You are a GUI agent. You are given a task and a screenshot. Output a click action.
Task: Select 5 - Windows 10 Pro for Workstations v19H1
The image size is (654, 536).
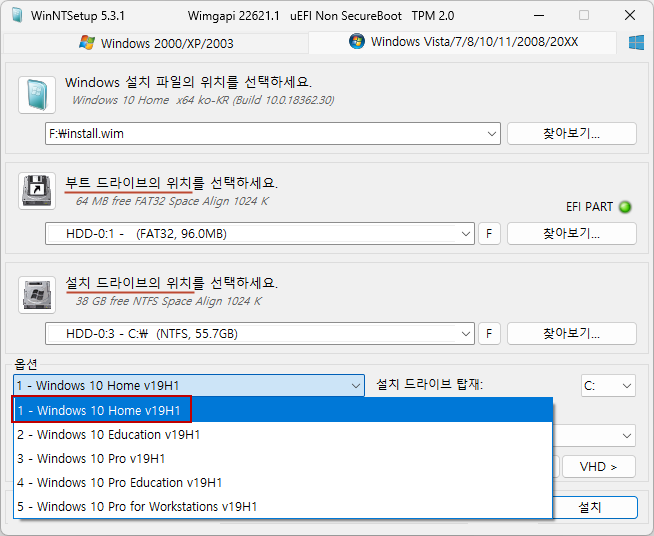283,506
